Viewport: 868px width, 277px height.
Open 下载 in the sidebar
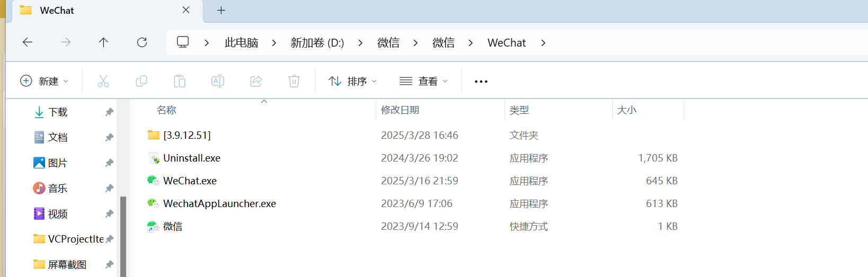(x=58, y=112)
